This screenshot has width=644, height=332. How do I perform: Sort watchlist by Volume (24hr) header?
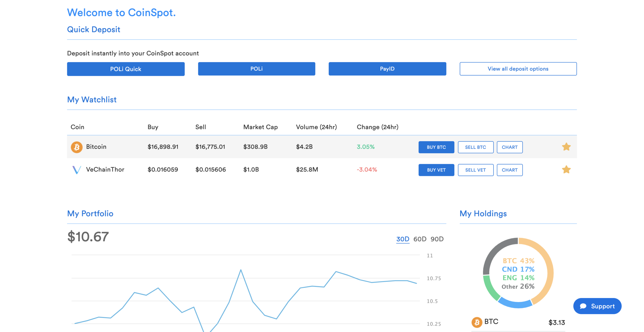tap(316, 127)
